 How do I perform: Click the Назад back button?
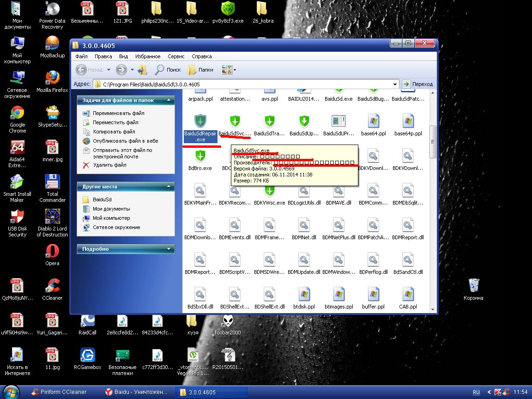[x=89, y=70]
